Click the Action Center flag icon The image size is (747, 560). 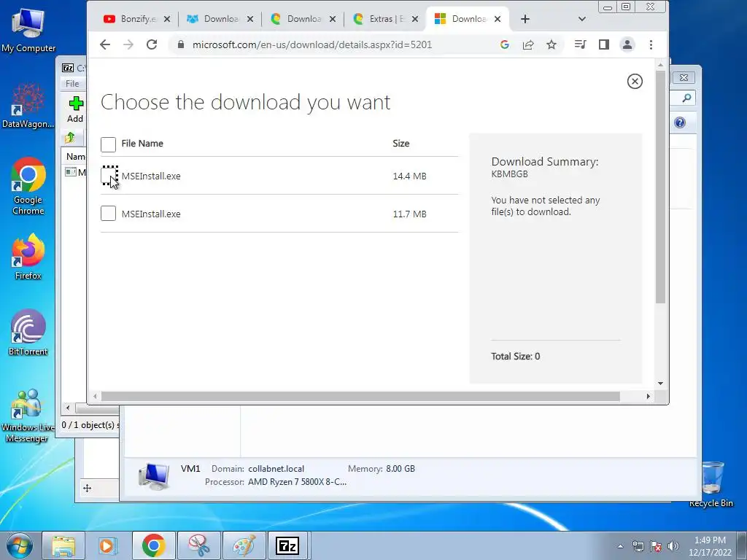[x=656, y=546]
